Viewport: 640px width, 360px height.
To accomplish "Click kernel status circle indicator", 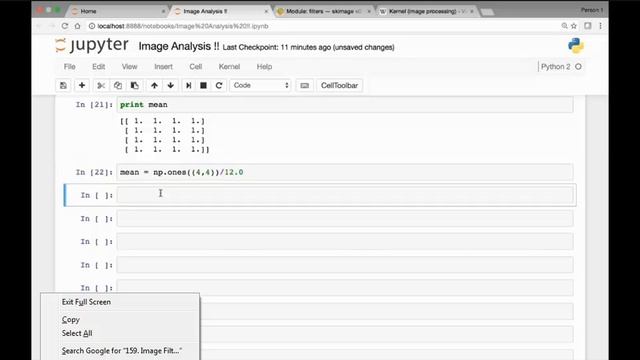I will pyautogui.click(x=578, y=67).
